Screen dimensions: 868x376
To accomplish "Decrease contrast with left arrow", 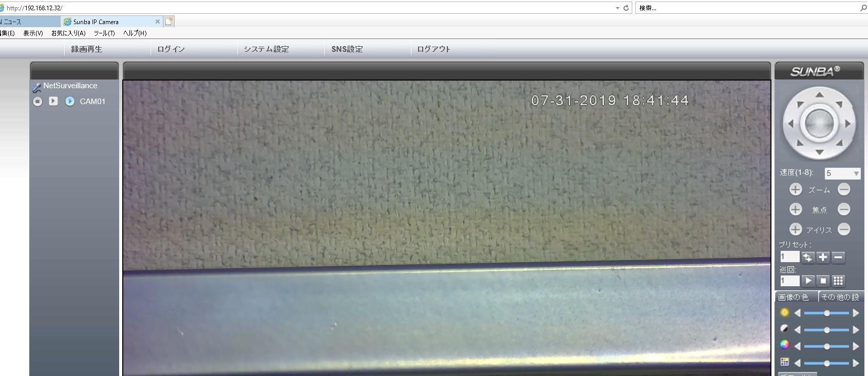I will point(798,330).
